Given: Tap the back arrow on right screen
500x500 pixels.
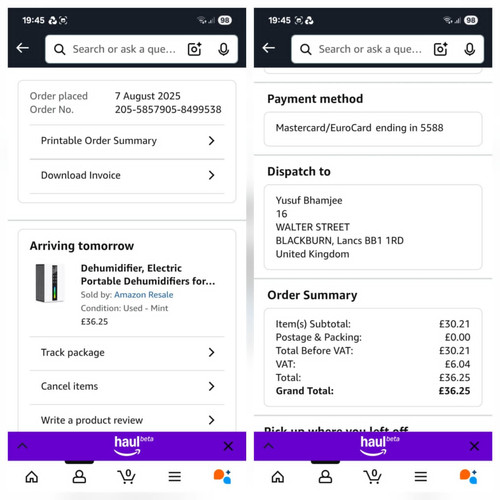Looking at the screenshot, I should coord(269,48).
